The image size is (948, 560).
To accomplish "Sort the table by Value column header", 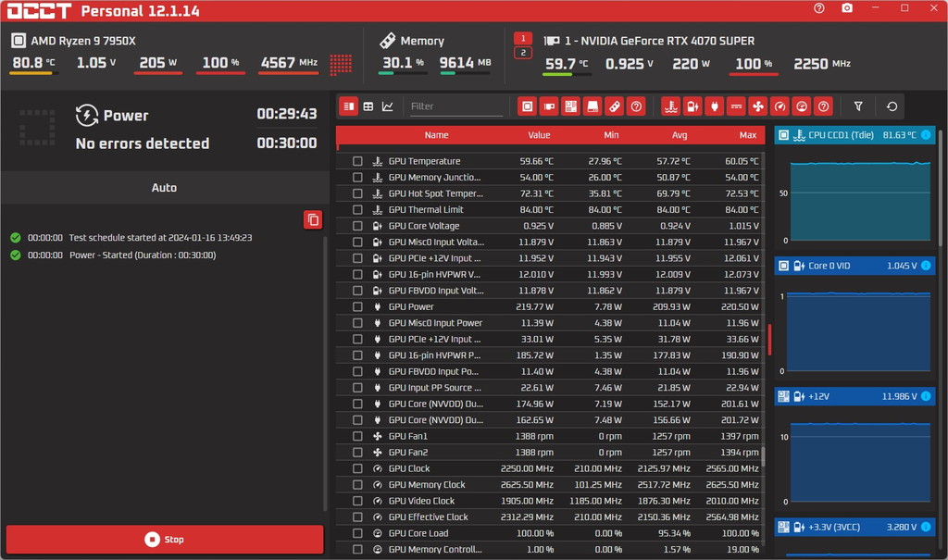I will [x=539, y=135].
